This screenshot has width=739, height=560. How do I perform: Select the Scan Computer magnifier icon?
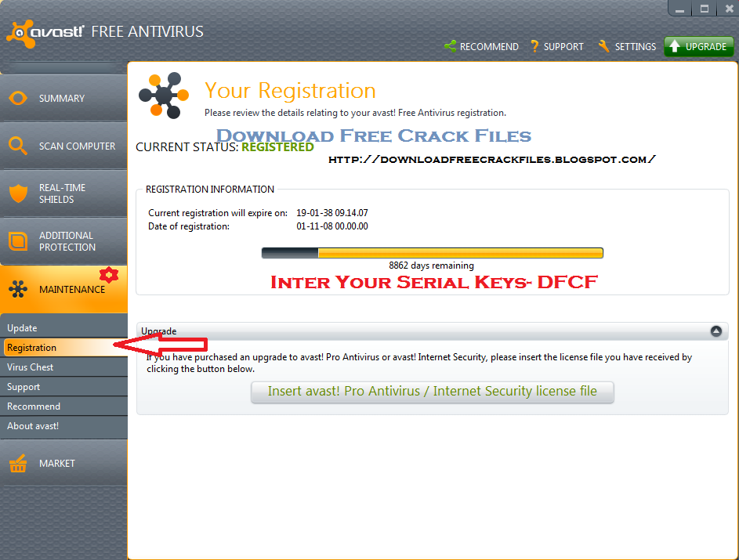point(17,146)
